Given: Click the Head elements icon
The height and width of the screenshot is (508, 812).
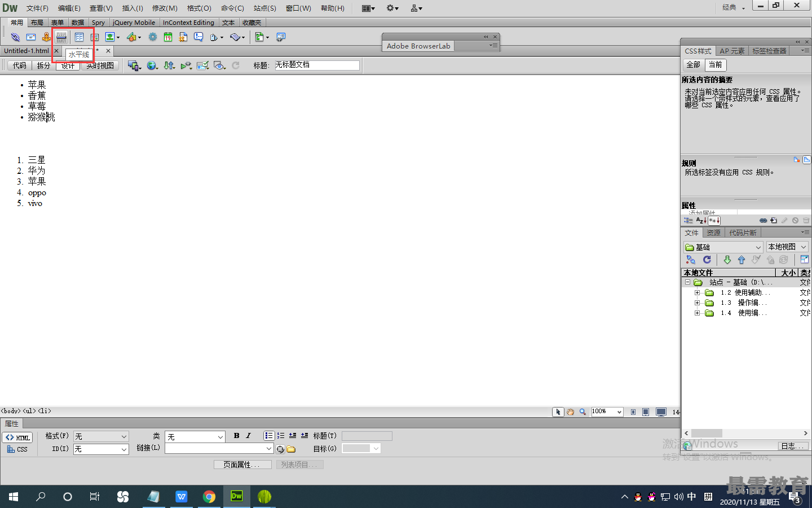Looking at the screenshot, I should 217,37.
